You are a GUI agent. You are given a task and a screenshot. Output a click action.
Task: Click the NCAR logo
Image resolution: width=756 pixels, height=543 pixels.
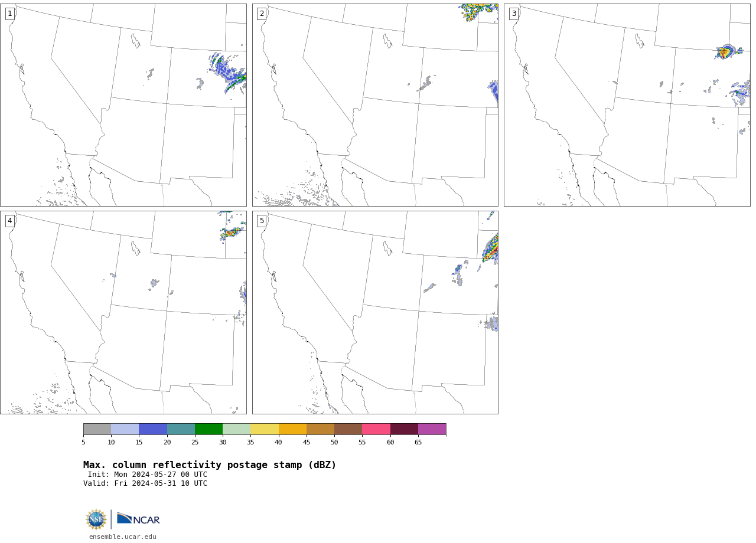point(138,519)
